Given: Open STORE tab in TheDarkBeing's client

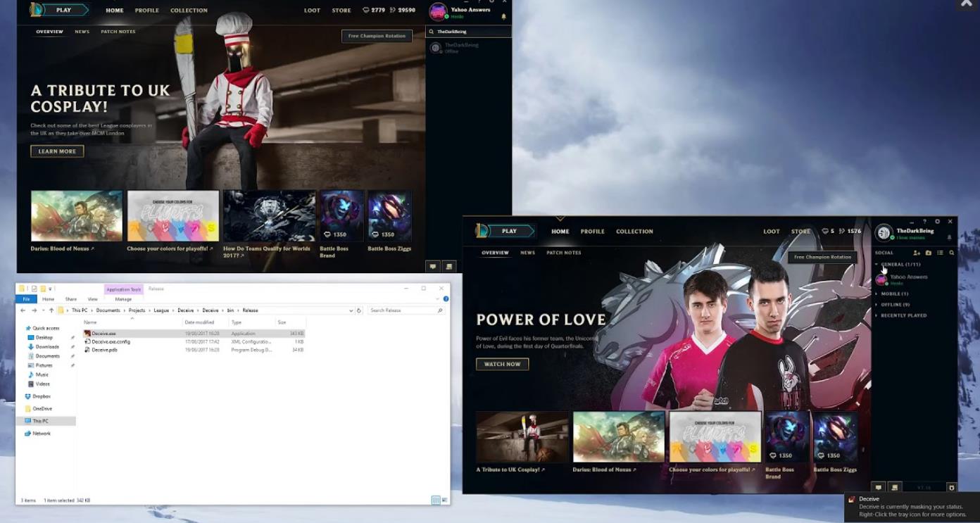Looking at the screenshot, I should click(800, 232).
